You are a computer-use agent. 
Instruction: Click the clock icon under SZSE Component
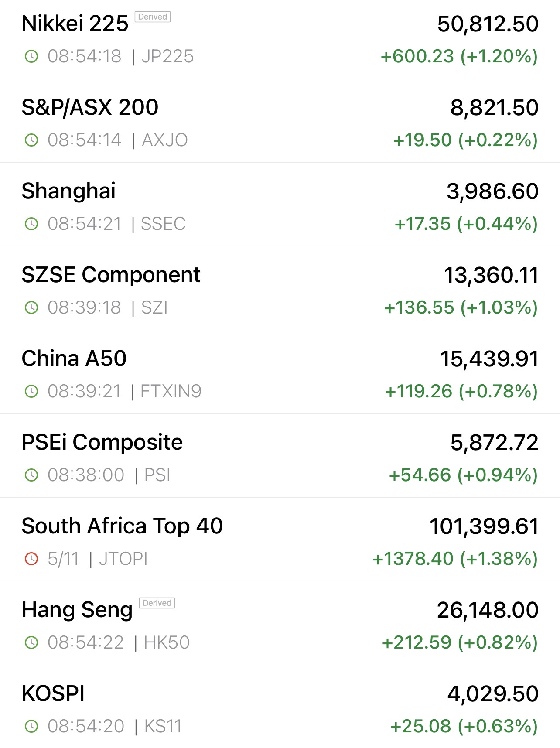click(31, 307)
